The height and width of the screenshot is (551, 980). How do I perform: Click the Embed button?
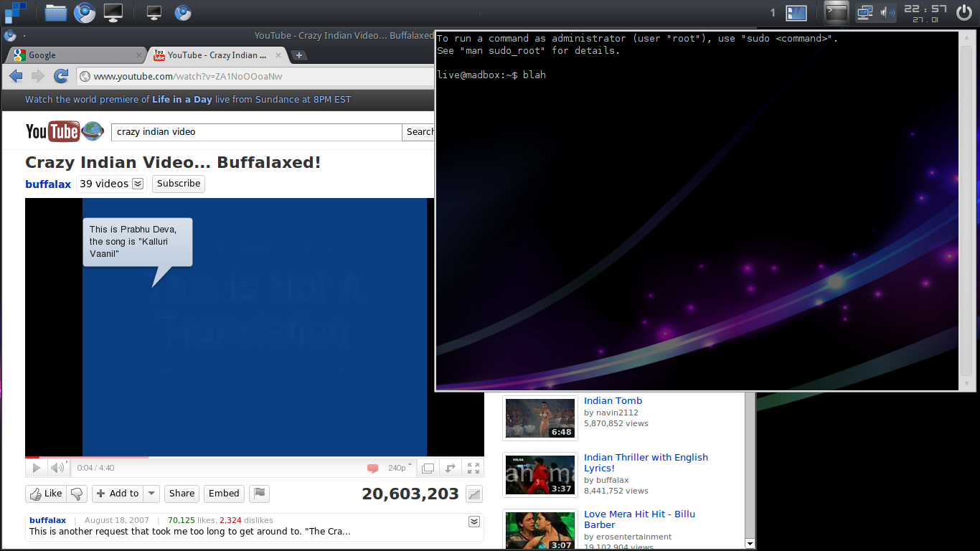click(x=224, y=494)
